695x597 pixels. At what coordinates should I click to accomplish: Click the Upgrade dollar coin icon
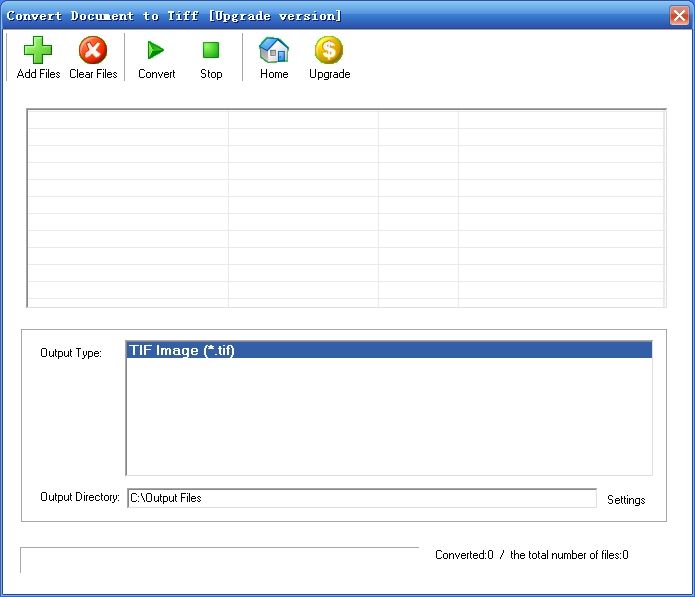click(x=329, y=50)
